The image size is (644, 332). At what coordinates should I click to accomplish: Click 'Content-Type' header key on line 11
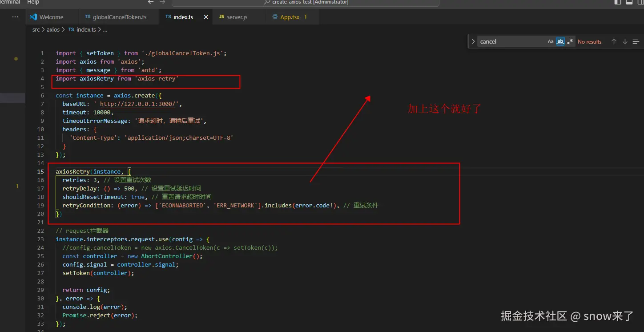(93, 138)
